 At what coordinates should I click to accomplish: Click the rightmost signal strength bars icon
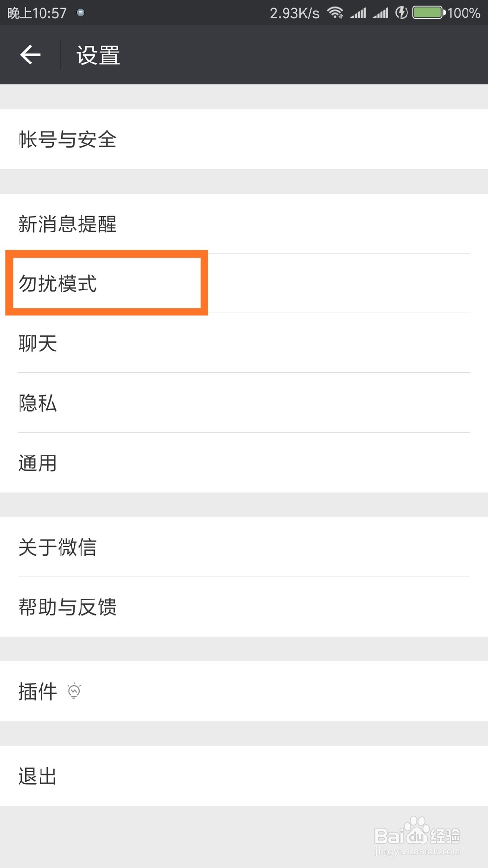pos(380,13)
